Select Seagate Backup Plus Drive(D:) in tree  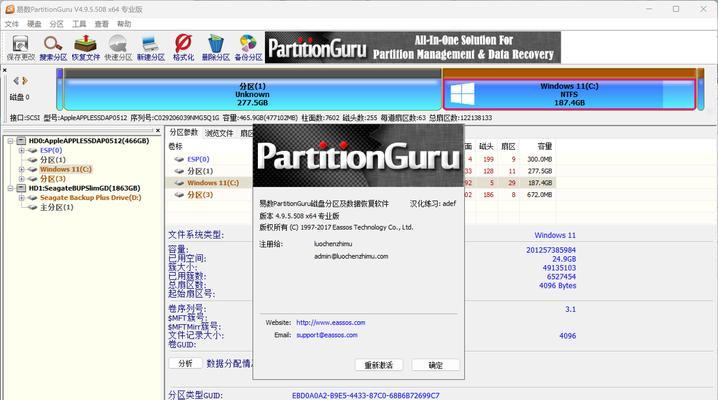[90, 198]
